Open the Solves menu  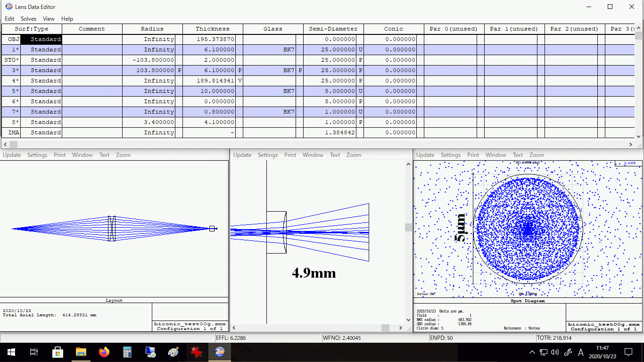pyautogui.click(x=28, y=19)
